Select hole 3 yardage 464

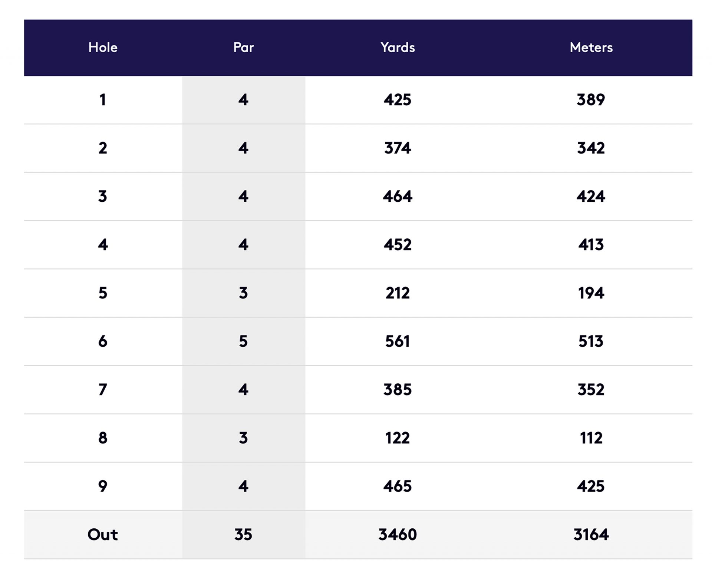(x=398, y=196)
